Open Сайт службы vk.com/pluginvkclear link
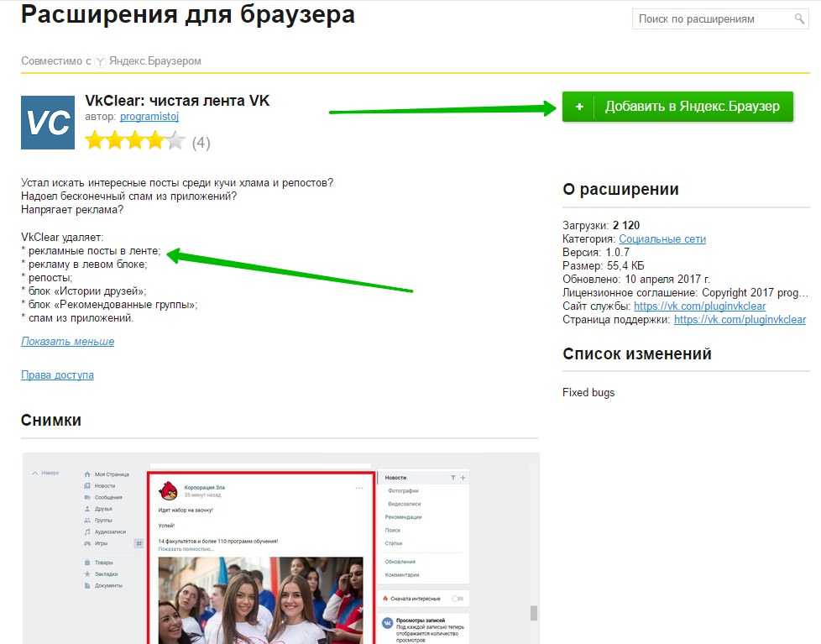The height and width of the screenshot is (644, 821). point(699,306)
